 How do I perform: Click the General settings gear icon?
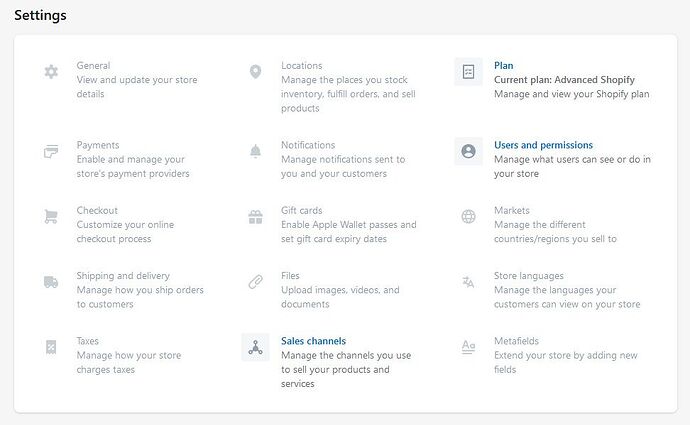51,72
